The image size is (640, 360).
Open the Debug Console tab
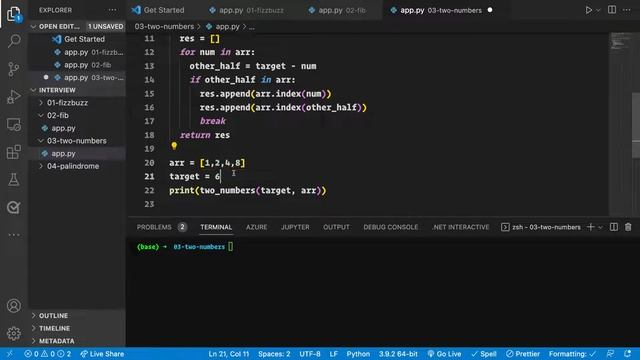pyautogui.click(x=391, y=227)
